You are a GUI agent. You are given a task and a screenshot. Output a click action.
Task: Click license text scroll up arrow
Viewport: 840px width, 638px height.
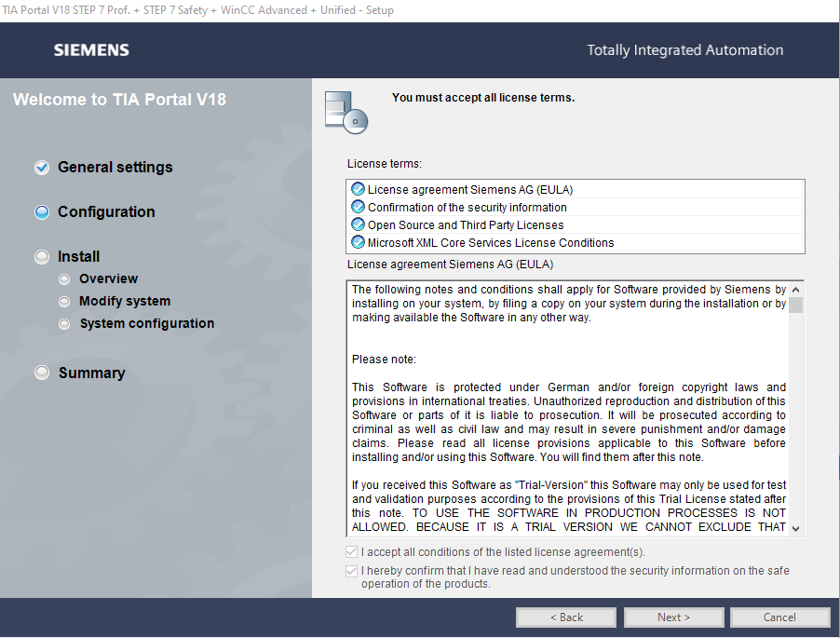click(795, 290)
